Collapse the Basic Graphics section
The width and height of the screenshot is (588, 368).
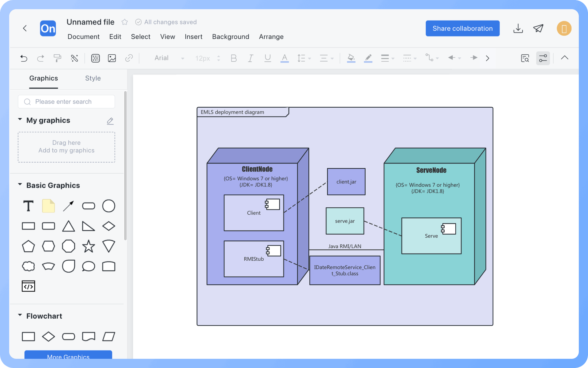click(20, 185)
